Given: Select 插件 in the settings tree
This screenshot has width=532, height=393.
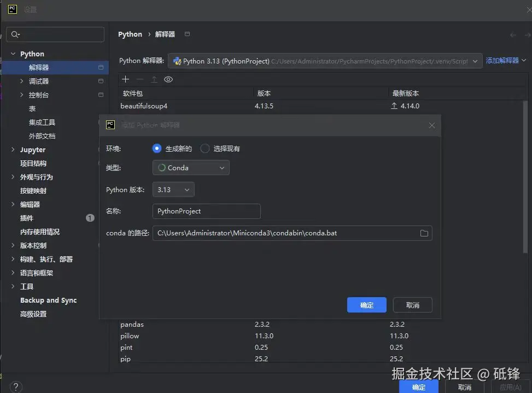Looking at the screenshot, I should point(27,218).
